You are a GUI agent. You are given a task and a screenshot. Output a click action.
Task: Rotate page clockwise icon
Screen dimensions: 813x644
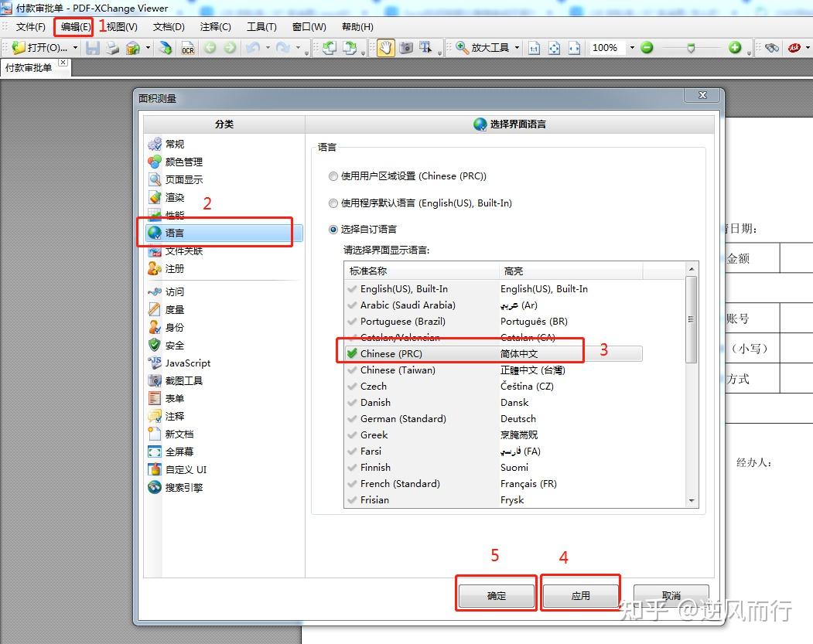click(x=350, y=48)
